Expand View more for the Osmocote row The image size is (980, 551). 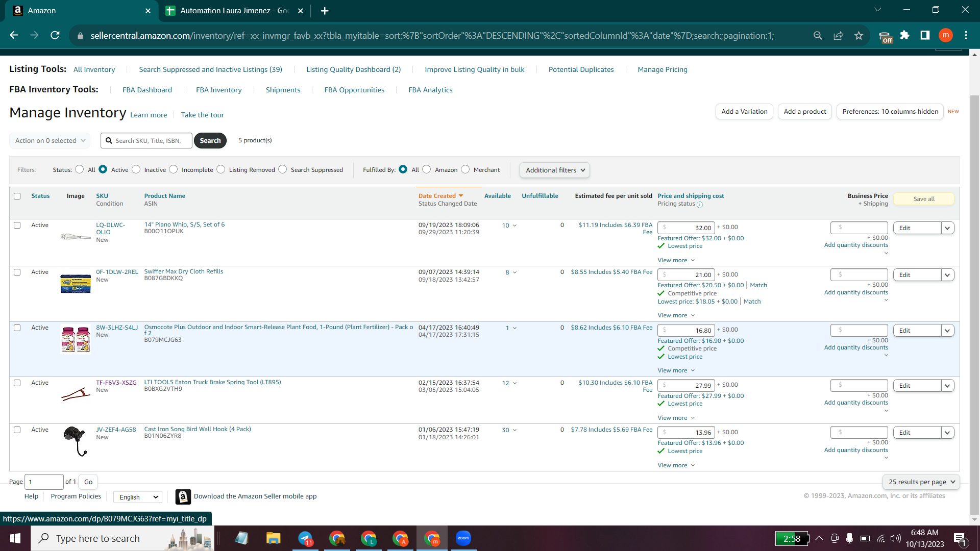click(676, 370)
